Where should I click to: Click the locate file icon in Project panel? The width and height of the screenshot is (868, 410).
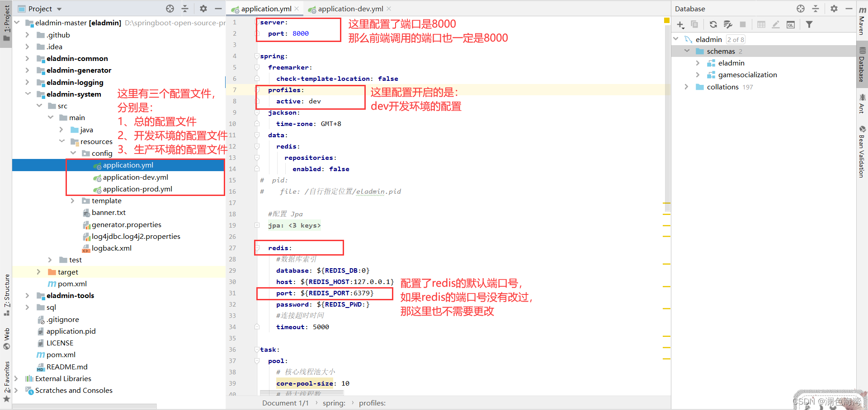(170, 9)
